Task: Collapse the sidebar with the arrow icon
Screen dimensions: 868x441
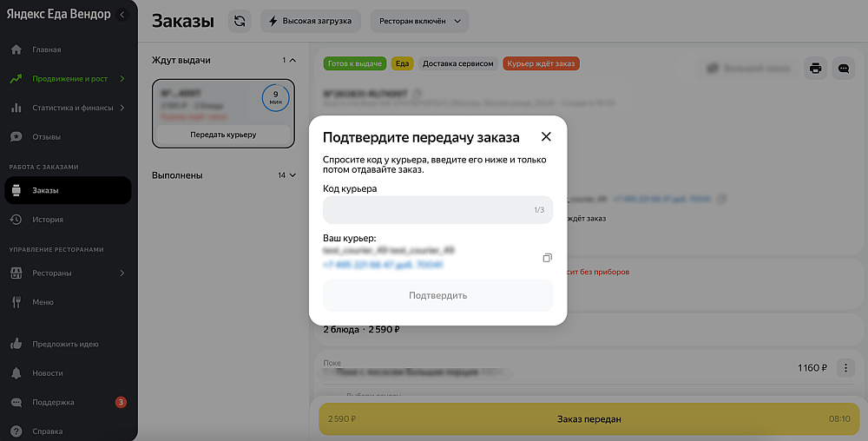Action: click(x=122, y=15)
